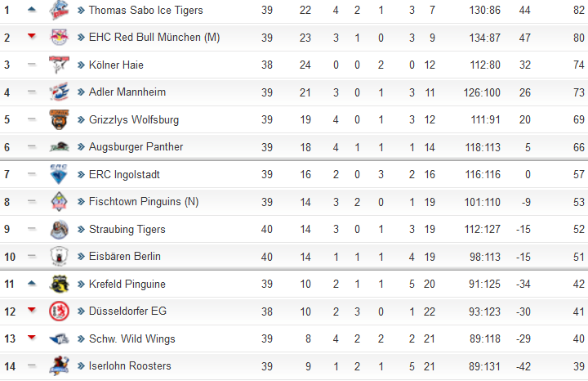
Task: Click the chevron beside Iserlohn Roosters
Action: pos(81,366)
